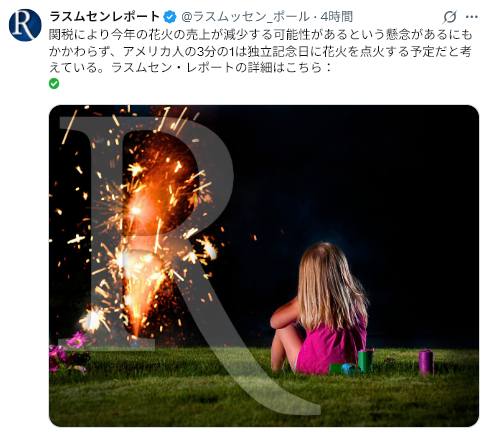Click the purple firework canister on grass
The height and width of the screenshot is (431, 486).
click(426, 362)
